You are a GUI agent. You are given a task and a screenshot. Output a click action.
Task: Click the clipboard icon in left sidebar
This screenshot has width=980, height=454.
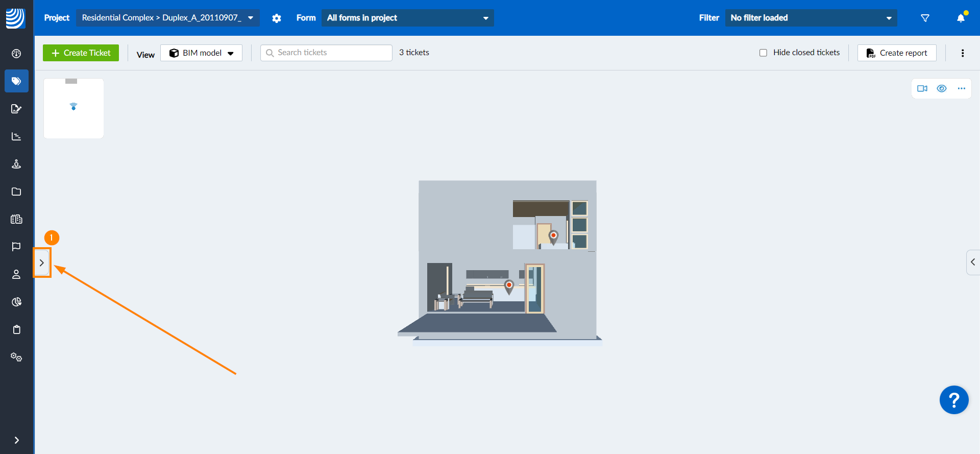pyautogui.click(x=16, y=329)
